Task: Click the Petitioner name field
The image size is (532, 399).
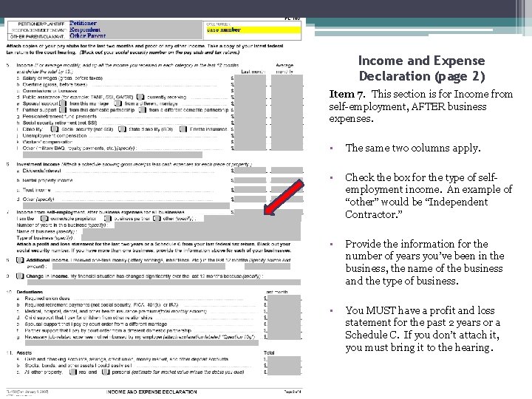Action: coord(134,23)
